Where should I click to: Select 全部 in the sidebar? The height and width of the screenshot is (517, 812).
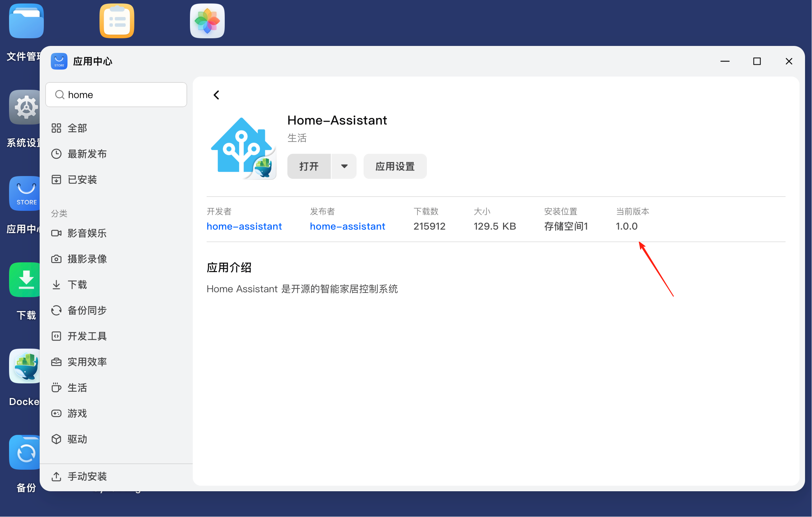click(77, 128)
